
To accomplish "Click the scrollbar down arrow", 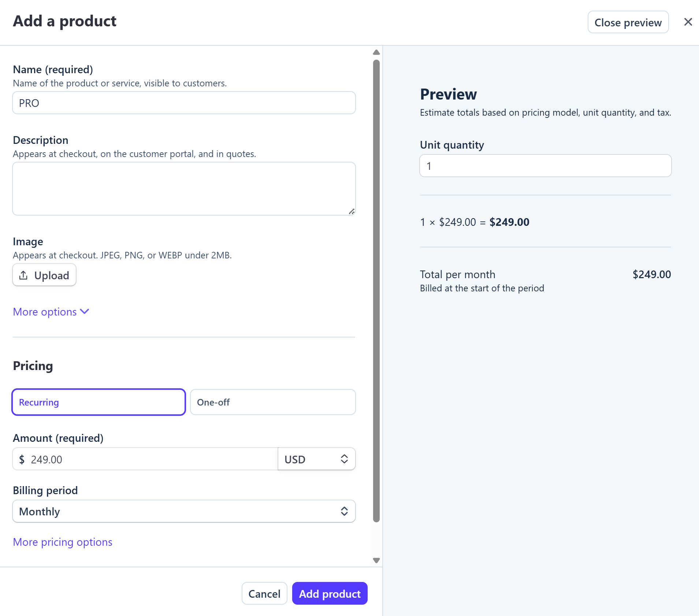I will (x=376, y=560).
